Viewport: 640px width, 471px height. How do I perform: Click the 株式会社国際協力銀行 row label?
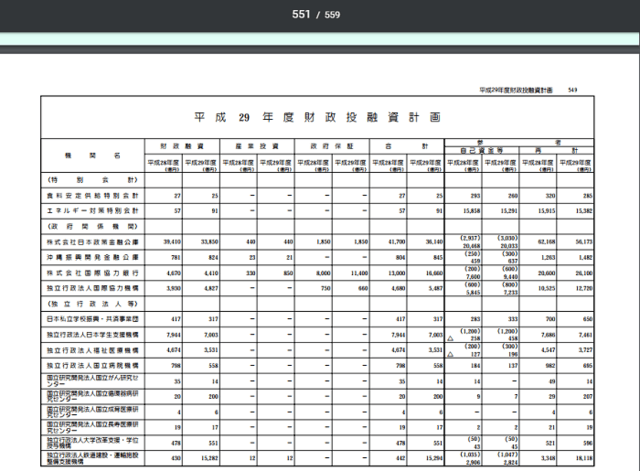[93, 273]
